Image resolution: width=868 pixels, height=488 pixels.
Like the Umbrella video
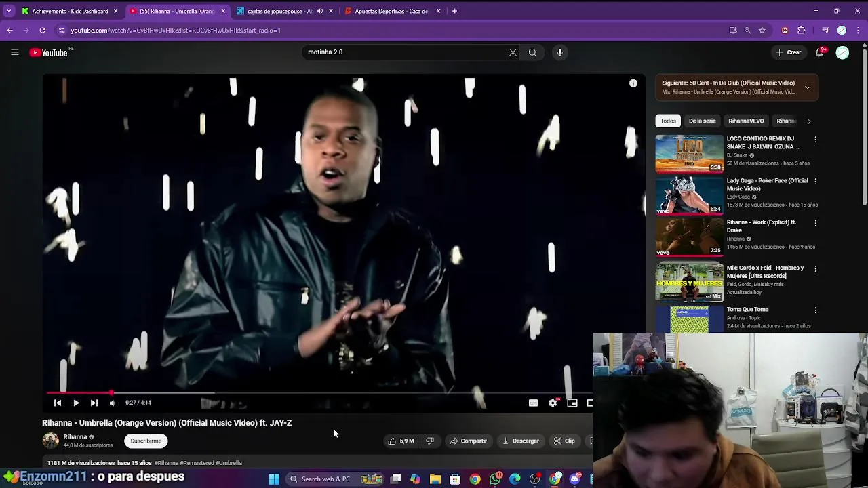(x=401, y=441)
